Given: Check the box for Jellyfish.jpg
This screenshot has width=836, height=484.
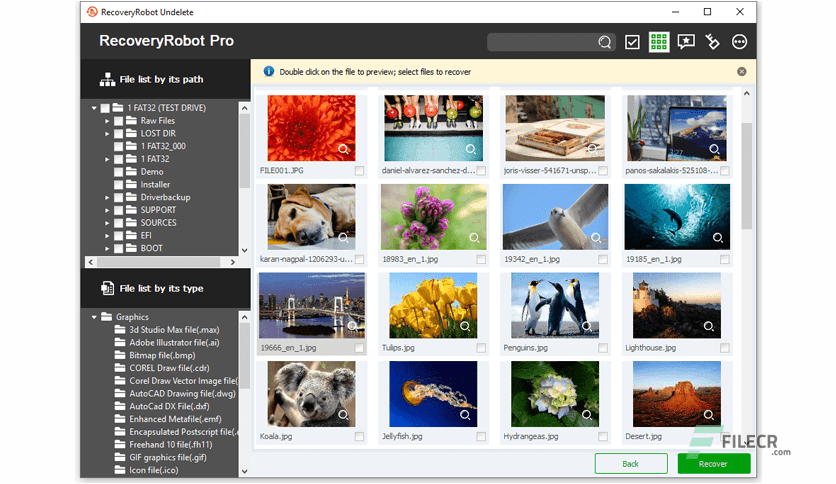Looking at the screenshot, I should tap(481, 436).
